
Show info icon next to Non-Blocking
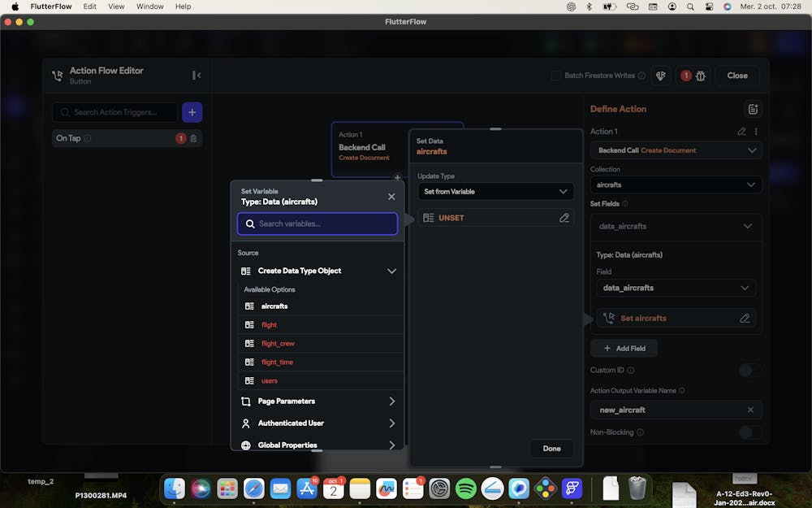[640, 432]
